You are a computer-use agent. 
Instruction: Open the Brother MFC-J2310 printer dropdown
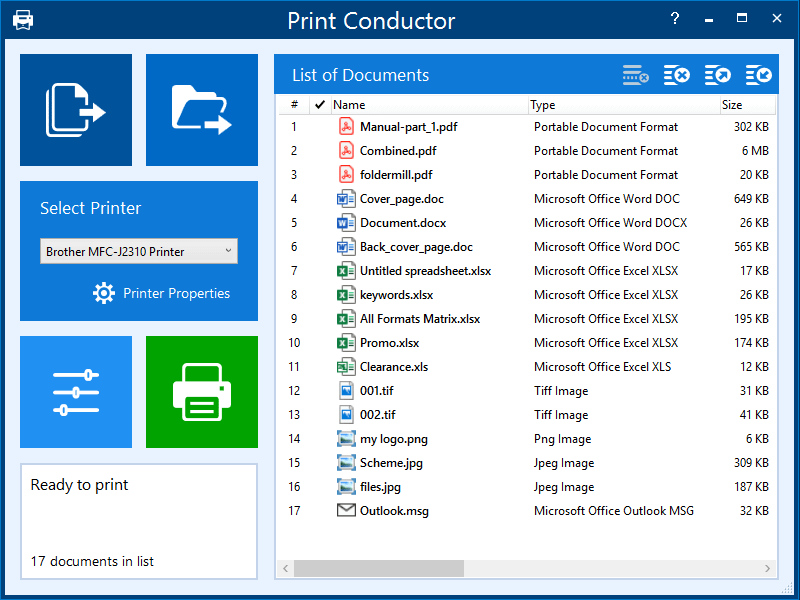click(138, 251)
